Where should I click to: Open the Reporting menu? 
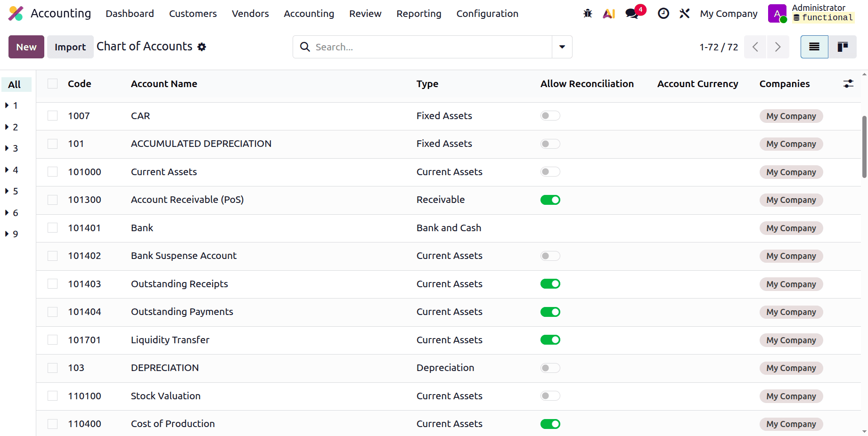tap(419, 14)
